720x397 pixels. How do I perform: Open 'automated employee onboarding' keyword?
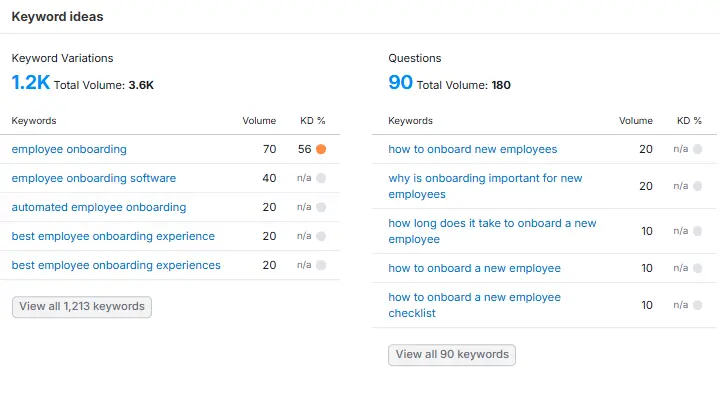(x=99, y=207)
